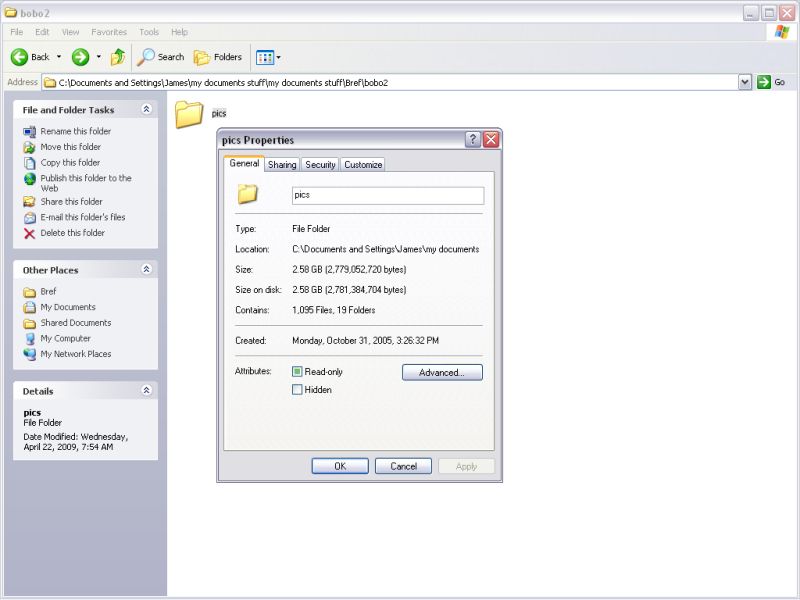The image size is (800, 600).
Task: Toggle the Folders pane button
Action: pyautogui.click(x=218, y=57)
